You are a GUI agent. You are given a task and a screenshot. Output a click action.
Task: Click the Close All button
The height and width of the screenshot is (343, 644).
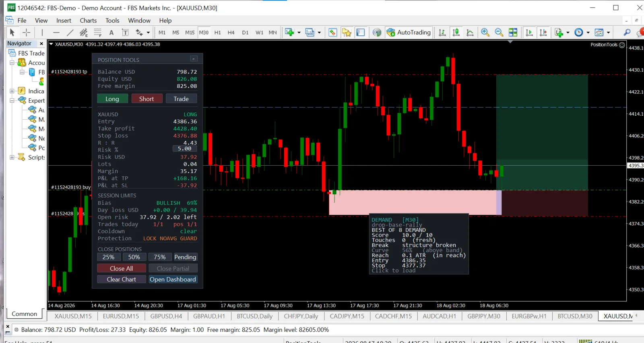pos(121,268)
